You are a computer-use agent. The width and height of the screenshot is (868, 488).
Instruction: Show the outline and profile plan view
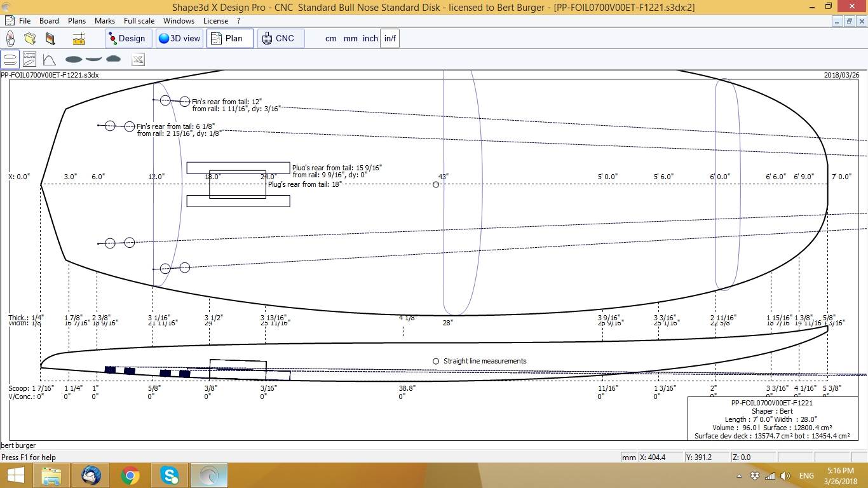pyautogui.click(x=10, y=60)
